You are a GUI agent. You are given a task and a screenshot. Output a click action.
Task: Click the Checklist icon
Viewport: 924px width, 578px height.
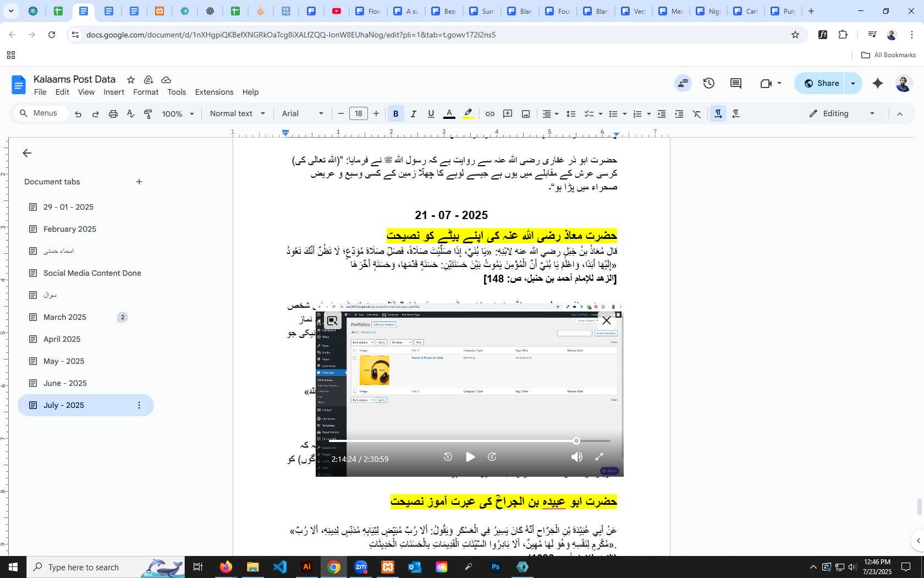click(x=589, y=114)
